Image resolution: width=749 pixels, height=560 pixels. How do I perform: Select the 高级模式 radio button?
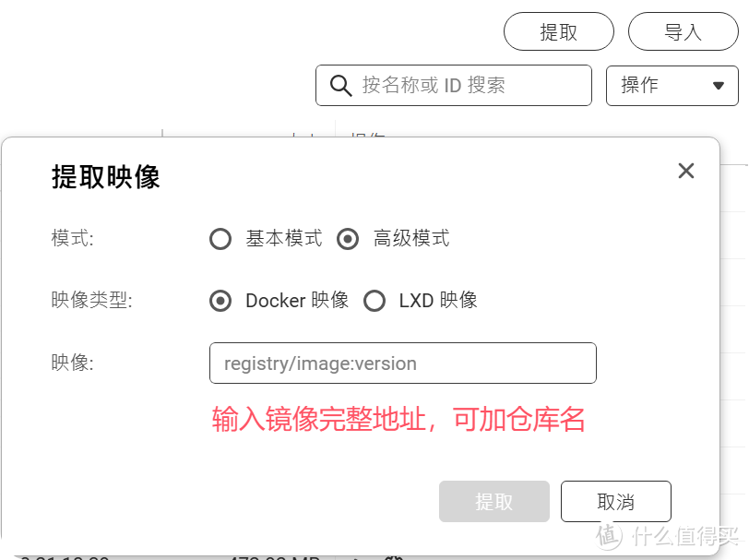(x=348, y=239)
